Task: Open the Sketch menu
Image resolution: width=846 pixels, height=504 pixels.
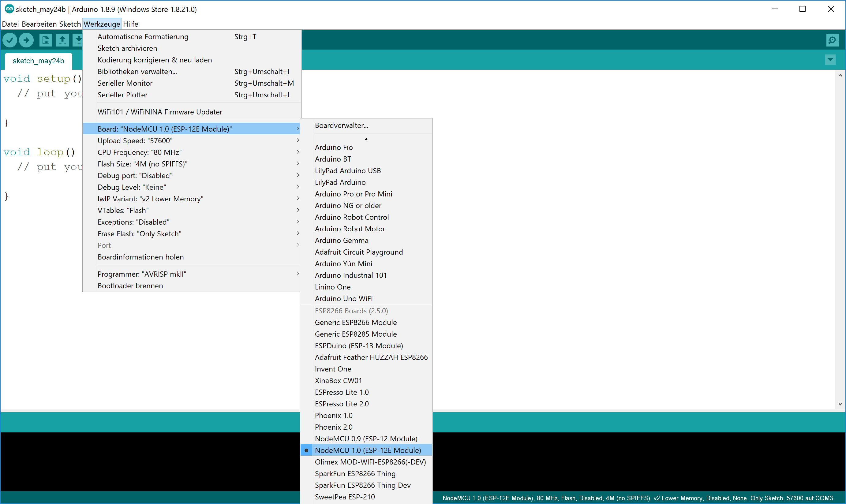Action: (x=70, y=24)
